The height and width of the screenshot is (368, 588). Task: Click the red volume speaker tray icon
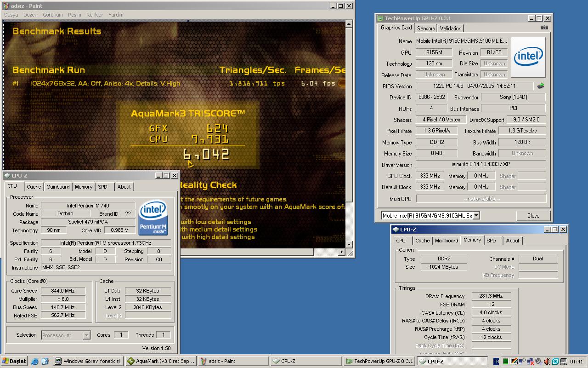click(x=547, y=362)
